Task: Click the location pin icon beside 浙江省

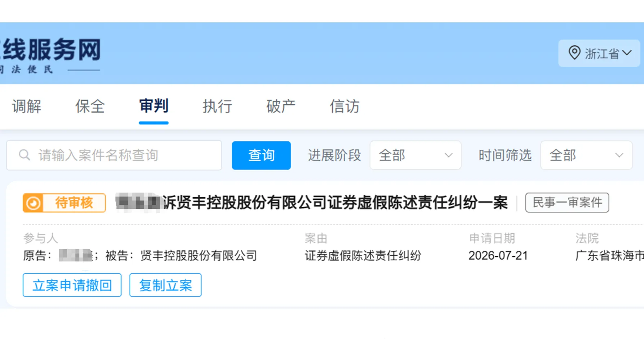Action: [574, 53]
